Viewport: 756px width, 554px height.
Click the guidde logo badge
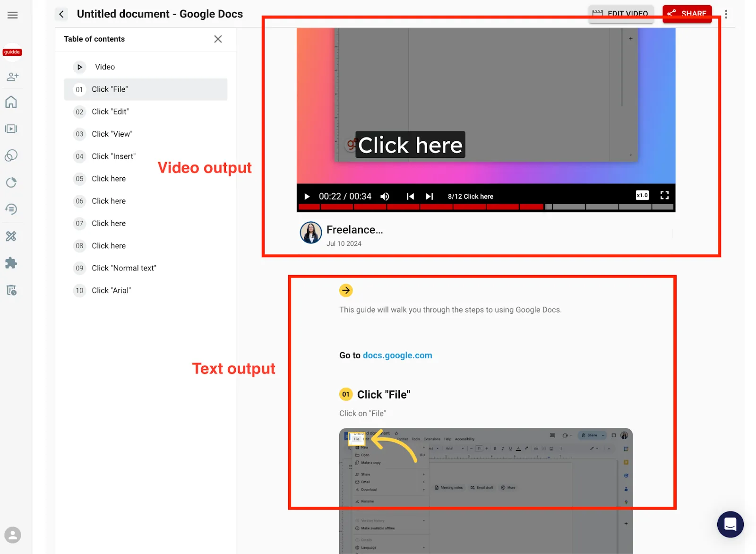click(12, 52)
